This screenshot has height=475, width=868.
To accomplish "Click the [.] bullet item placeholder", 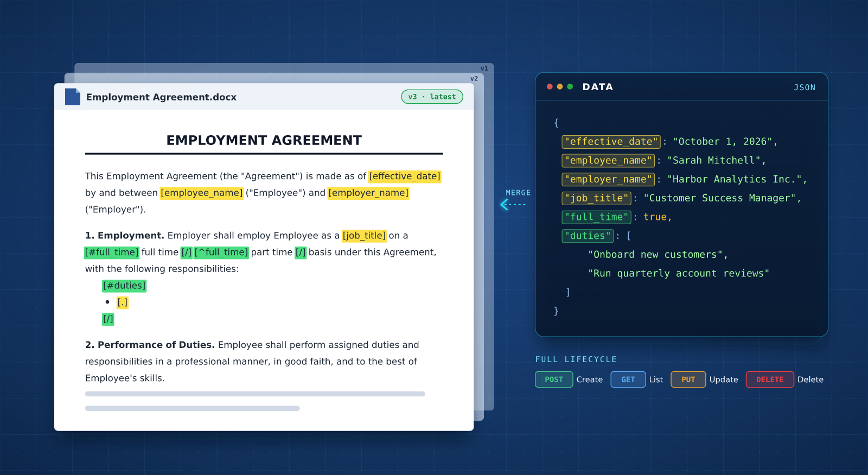I will 123,302.
